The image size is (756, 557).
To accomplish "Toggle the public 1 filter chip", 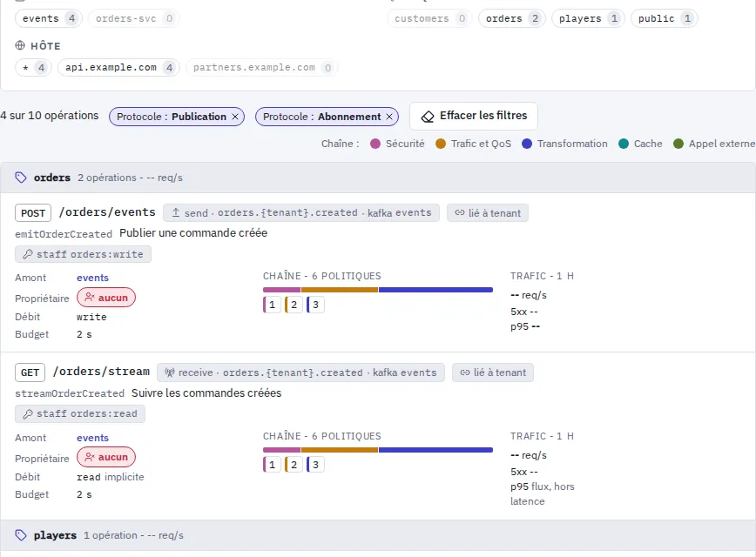I will point(664,18).
